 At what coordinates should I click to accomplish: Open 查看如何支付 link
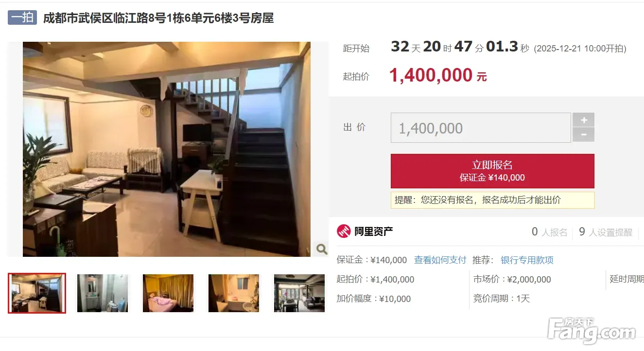point(440,260)
